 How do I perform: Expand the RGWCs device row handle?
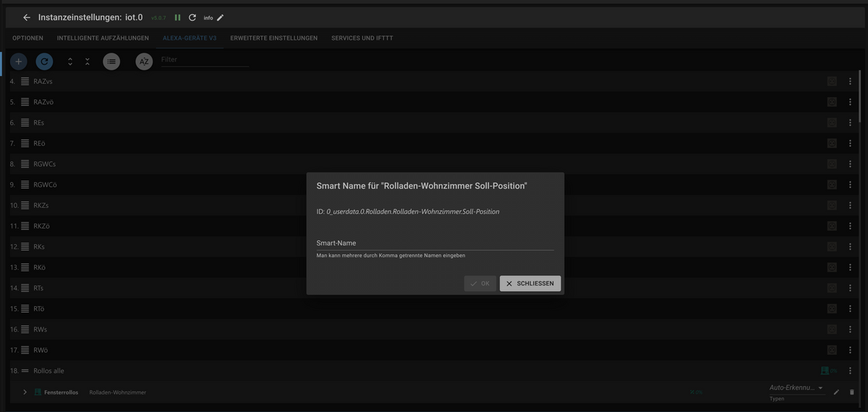click(x=25, y=164)
